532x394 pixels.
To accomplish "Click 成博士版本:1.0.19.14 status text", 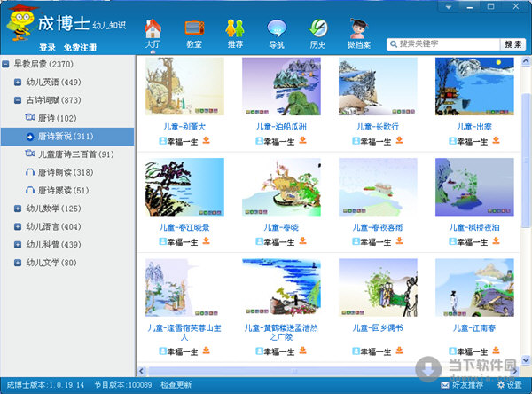I will 45,385.
